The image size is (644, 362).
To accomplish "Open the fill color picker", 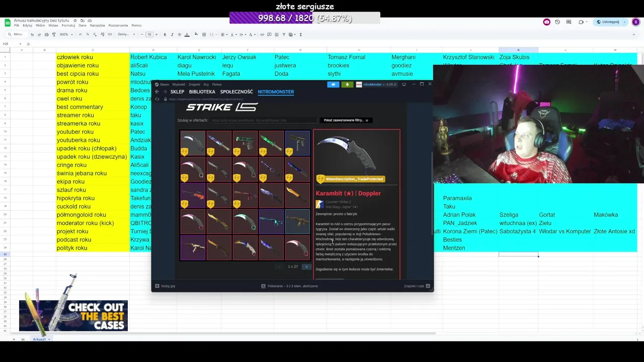I will (x=196, y=34).
